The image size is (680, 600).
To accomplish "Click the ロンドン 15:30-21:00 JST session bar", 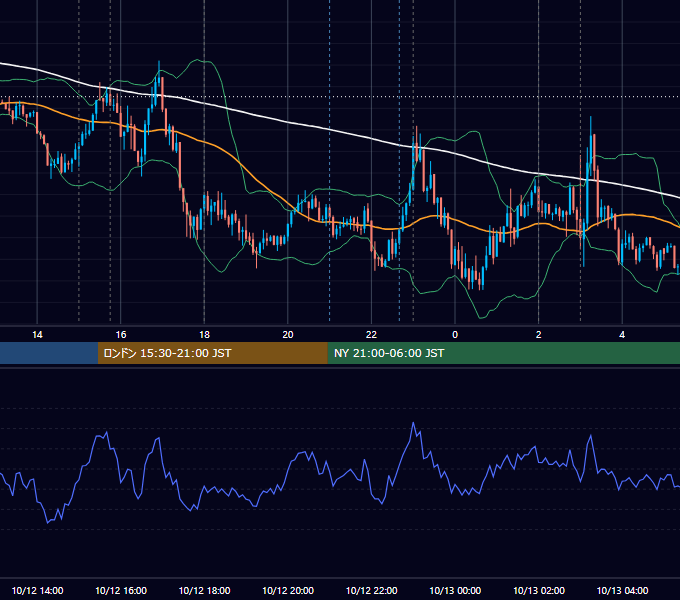I will click(x=212, y=353).
